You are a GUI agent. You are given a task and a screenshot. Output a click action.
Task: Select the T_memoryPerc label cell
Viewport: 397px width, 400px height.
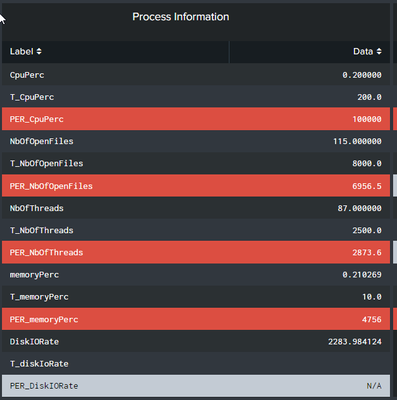click(x=39, y=297)
